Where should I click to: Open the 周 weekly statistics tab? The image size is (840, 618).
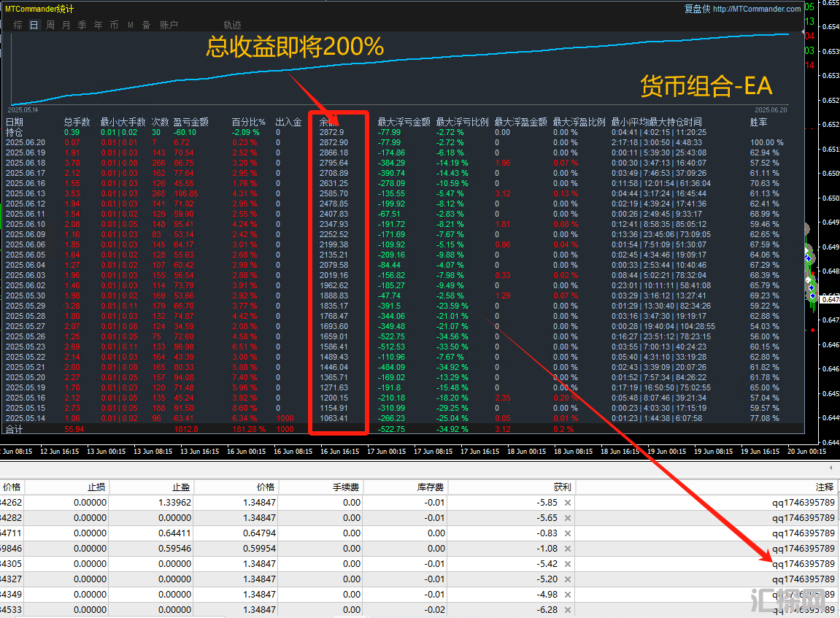coord(50,25)
